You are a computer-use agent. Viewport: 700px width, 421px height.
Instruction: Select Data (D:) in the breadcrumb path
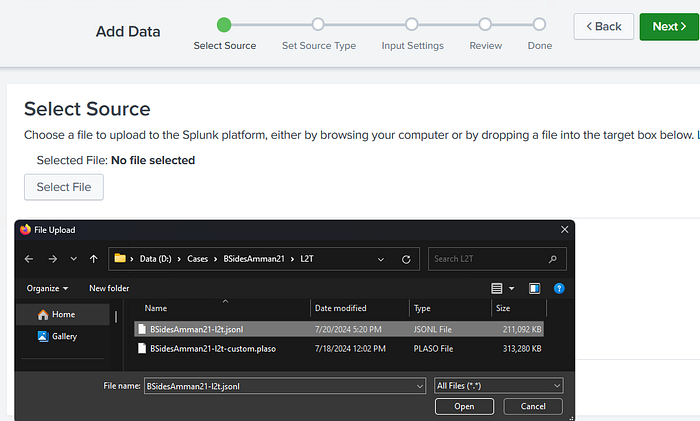tap(155, 259)
